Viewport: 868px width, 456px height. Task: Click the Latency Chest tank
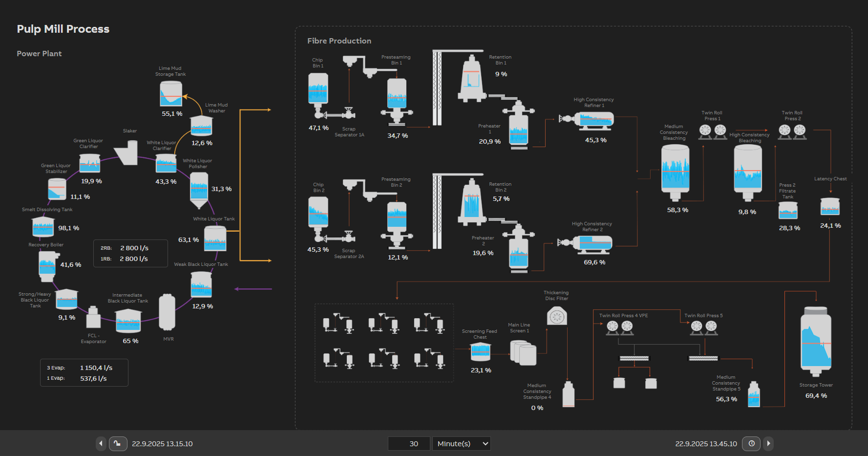click(830, 207)
